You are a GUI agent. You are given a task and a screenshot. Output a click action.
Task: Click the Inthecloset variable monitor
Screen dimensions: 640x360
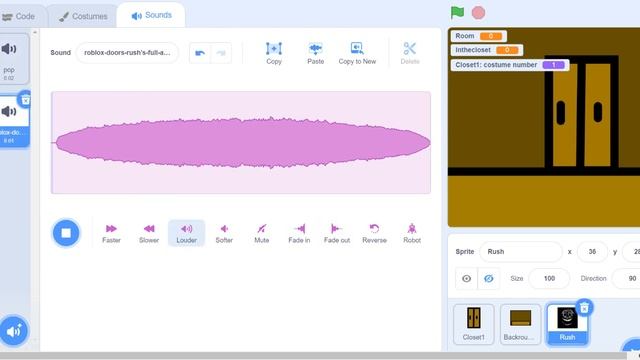[487, 50]
